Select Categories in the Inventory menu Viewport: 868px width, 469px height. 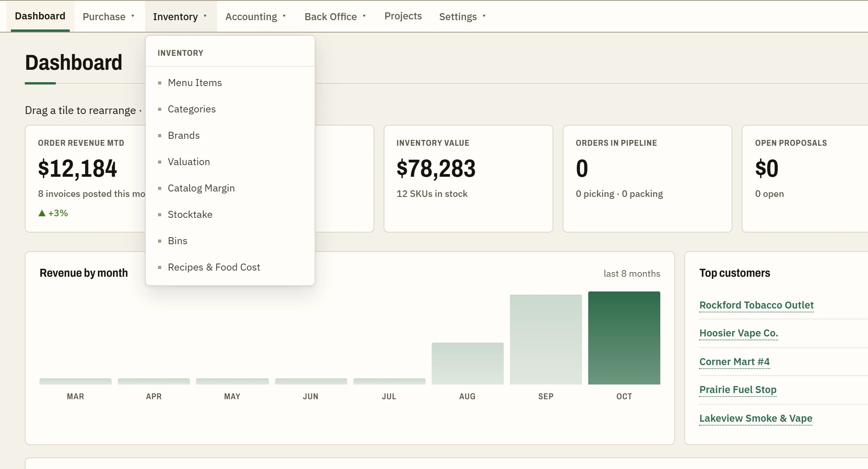point(230,109)
